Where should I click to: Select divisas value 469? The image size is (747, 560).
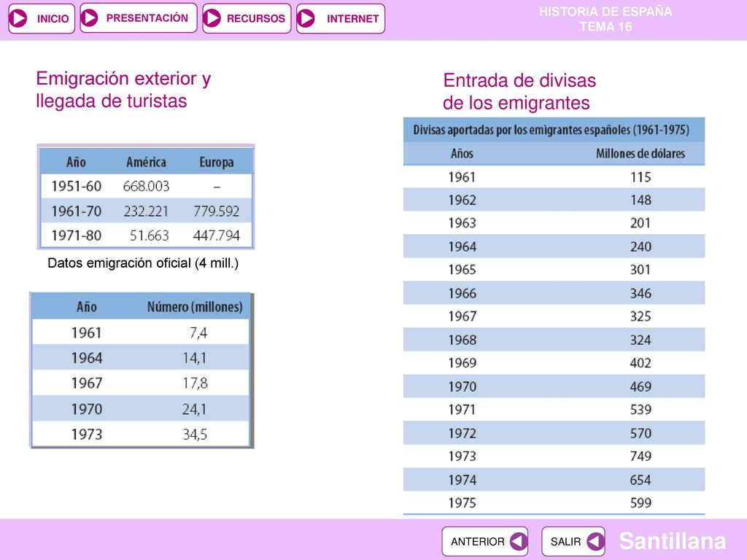pyautogui.click(x=640, y=386)
